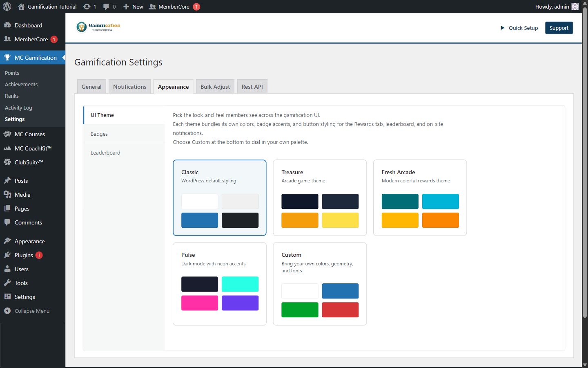The width and height of the screenshot is (588, 368).
Task: Expand Quick Setup via triangle arrow
Action: (x=502, y=28)
